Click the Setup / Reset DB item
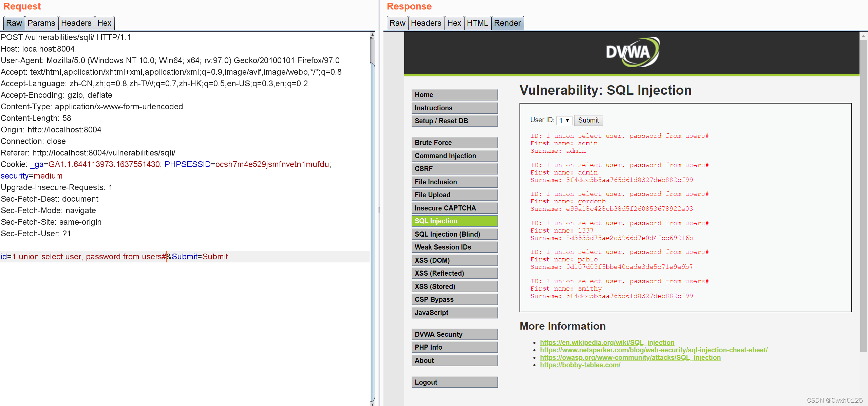 pyautogui.click(x=454, y=121)
